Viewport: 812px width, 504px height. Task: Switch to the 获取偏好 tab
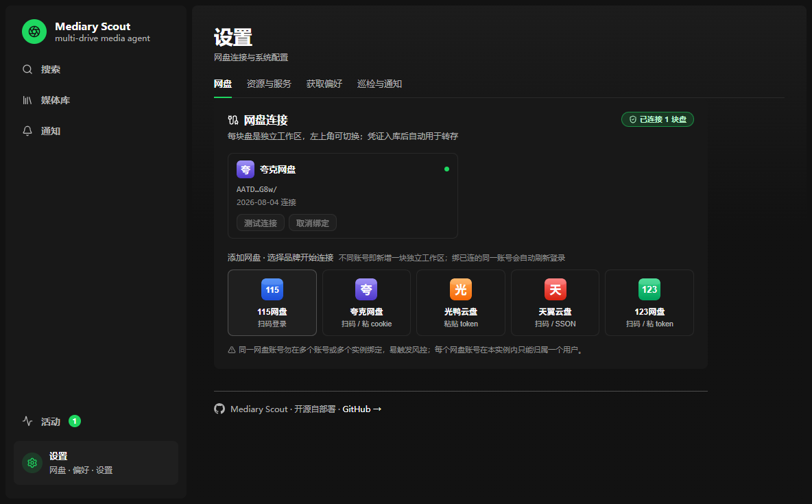tap(324, 84)
